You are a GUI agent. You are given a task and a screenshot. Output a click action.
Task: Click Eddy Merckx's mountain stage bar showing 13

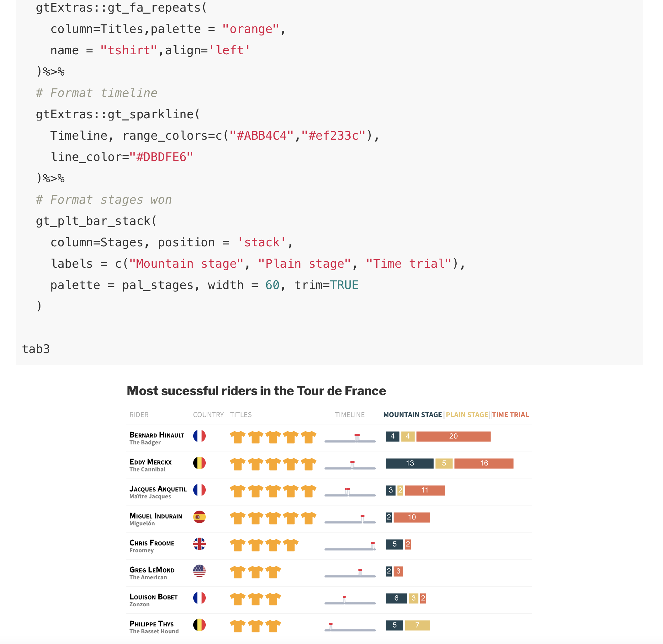pos(410,463)
